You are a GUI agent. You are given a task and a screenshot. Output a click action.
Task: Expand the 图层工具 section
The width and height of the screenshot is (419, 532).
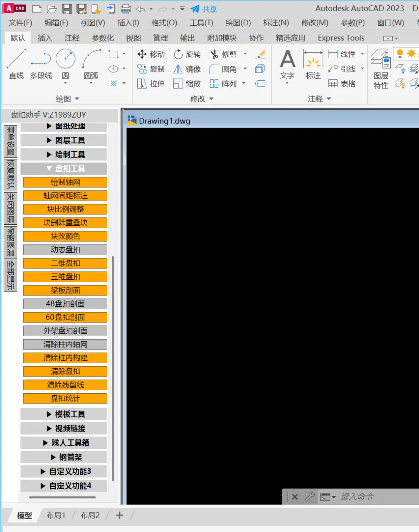[64, 140]
